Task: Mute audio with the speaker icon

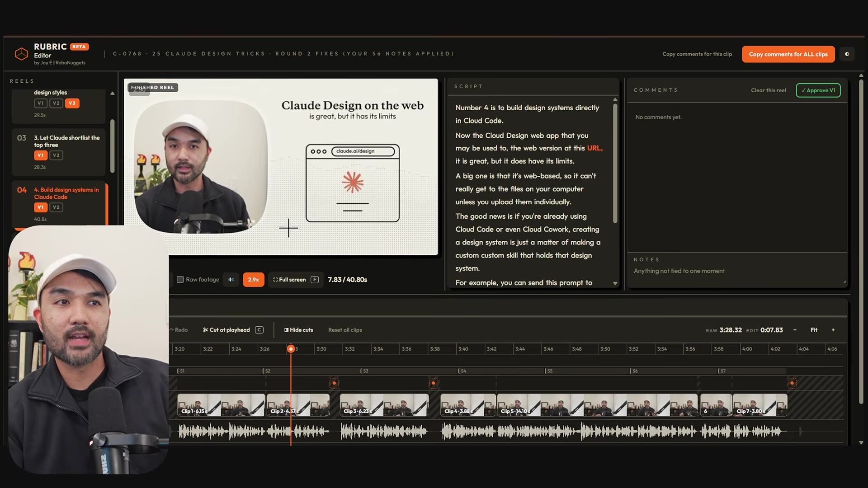Action: 231,280
